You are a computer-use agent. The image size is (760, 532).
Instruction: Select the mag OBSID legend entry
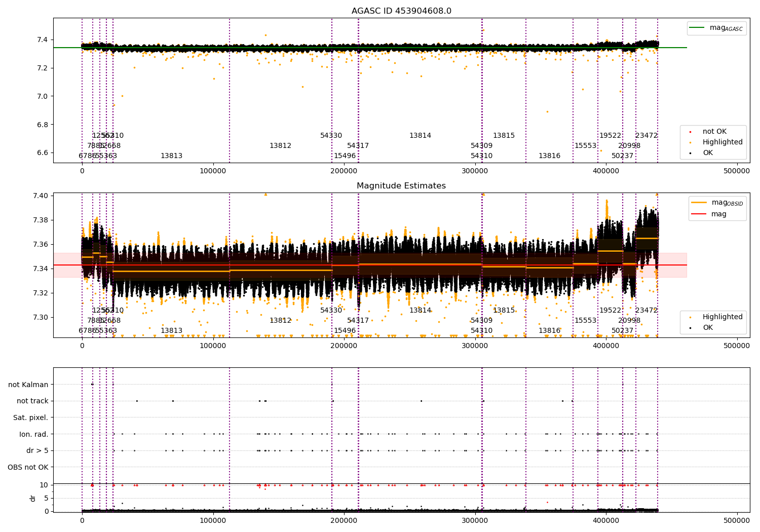pyautogui.click(x=717, y=203)
